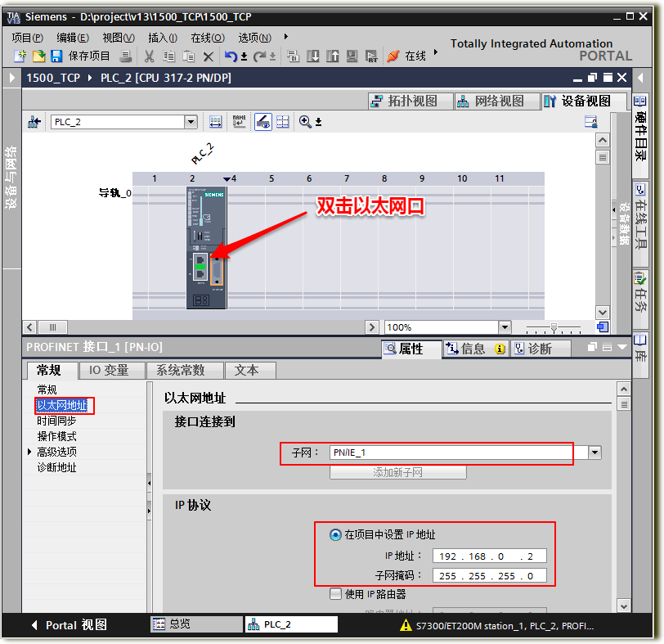664x644 pixels.
Task: Click the go to network view icon
Action: coord(34,122)
